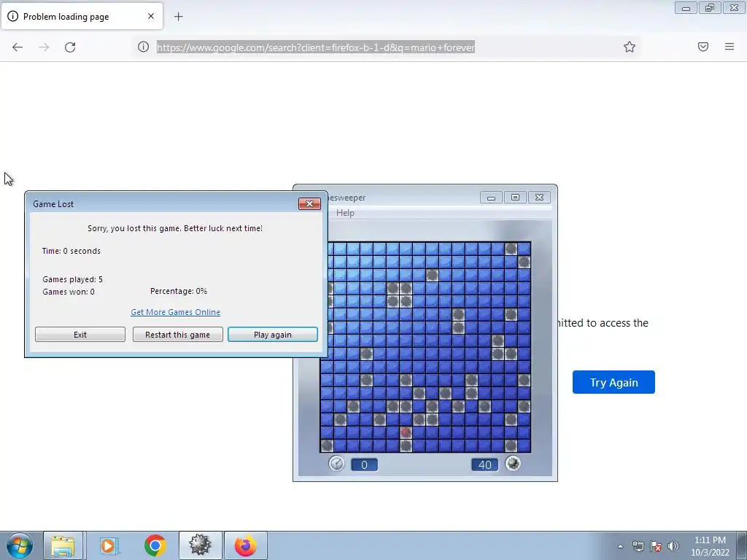Open the network status tray icon
747x560 pixels.
coord(638,546)
